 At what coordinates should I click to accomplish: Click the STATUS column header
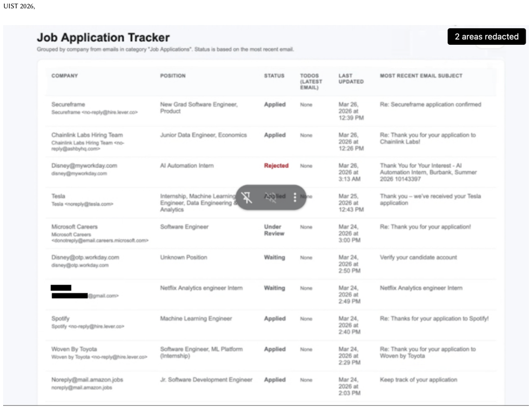pos(274,76)
